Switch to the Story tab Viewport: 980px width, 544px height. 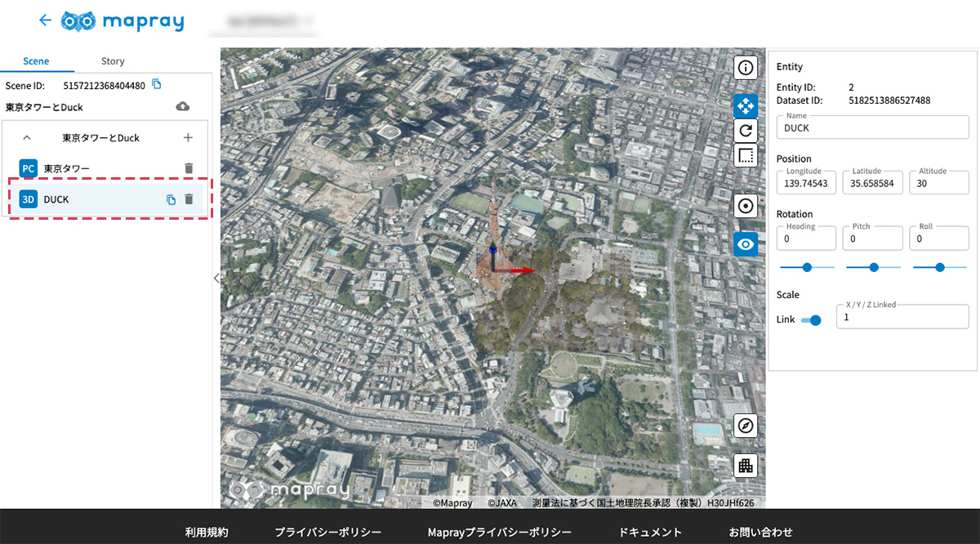pyautogui.click(x=113, y=61)
